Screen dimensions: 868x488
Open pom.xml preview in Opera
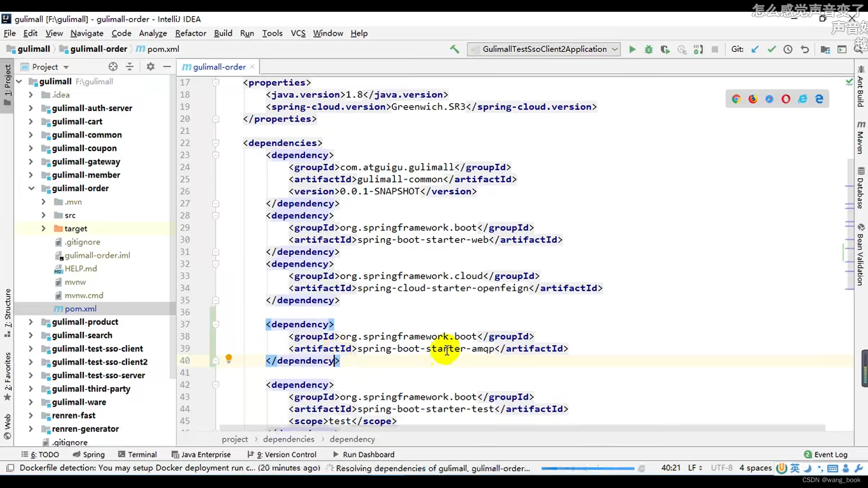click(x=786, y=99)
